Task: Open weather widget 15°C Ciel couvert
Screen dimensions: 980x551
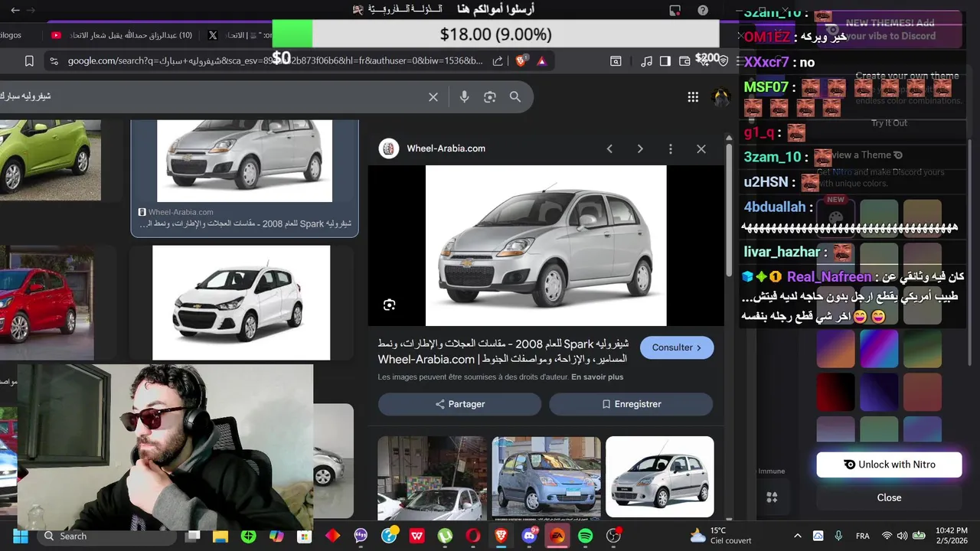Action: click(x=720, y=536)
